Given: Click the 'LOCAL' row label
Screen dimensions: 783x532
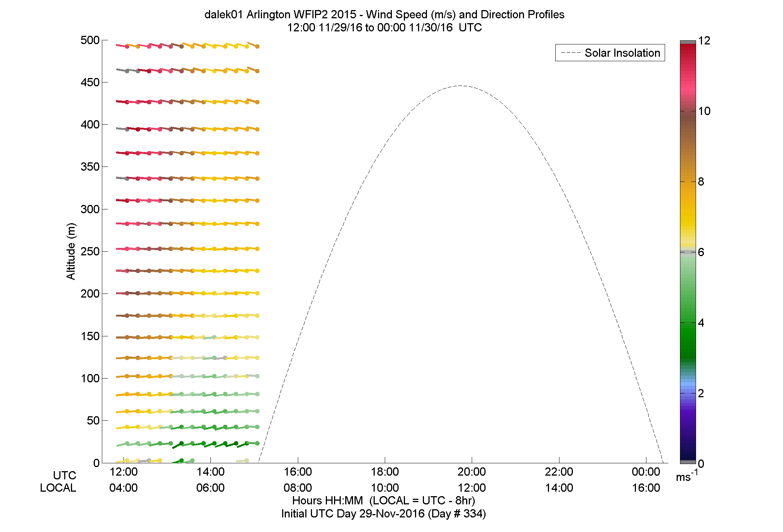Looking at the screenshot, I should pyautogui.click(x=58, y=488).
